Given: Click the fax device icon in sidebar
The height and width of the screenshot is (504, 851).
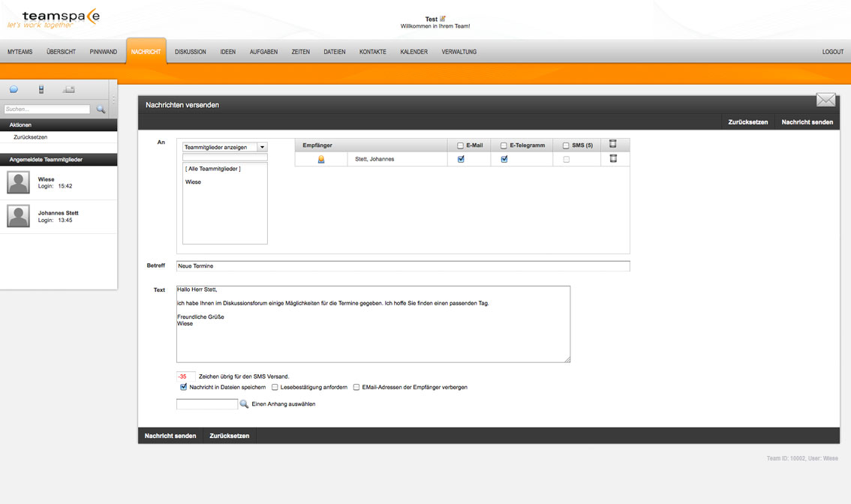Looking at the screenshot, I should click(x=68, y=89).
